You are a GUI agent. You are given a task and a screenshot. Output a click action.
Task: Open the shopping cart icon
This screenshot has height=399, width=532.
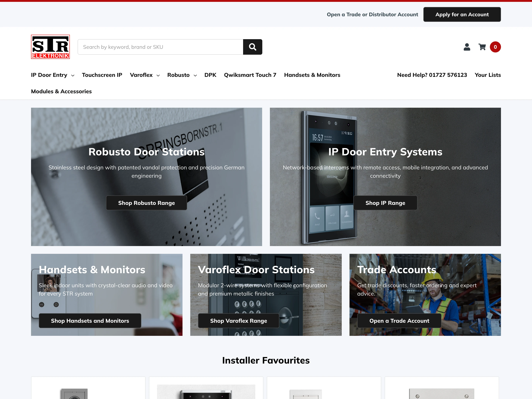(482, 47)
